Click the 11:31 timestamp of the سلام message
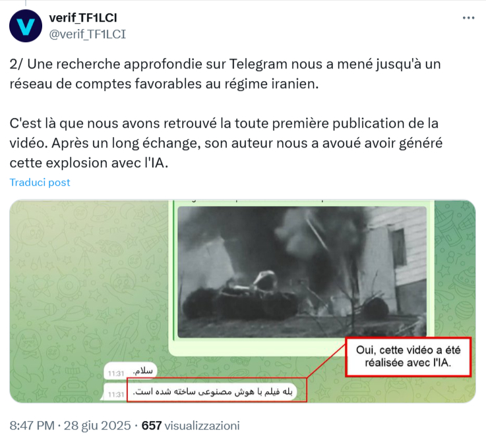The image size is (486, 448). pos(116,374)
